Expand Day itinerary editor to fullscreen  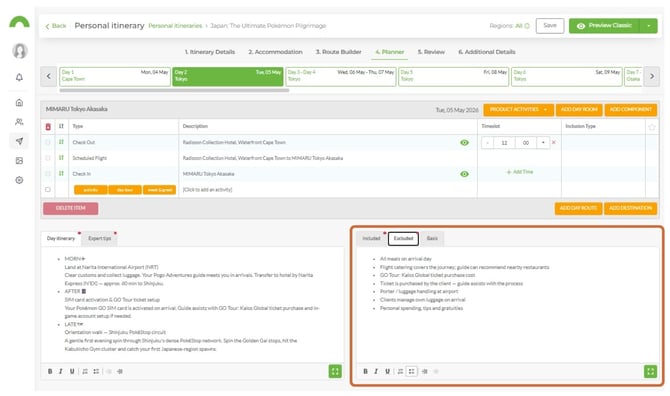pyautogui.click(x=335, y=371)
